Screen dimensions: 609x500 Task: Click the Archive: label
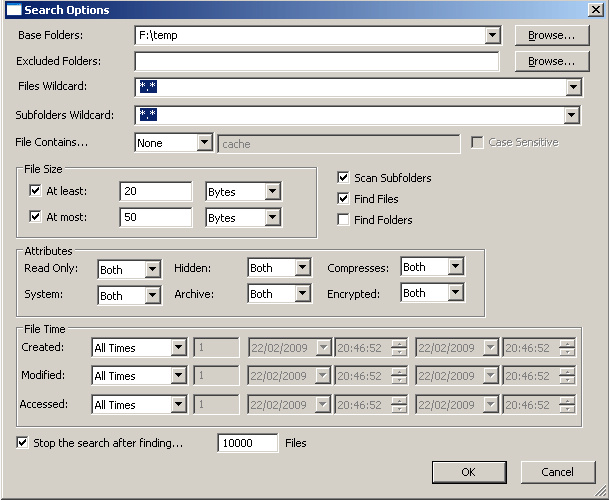[x=194, y=294]
